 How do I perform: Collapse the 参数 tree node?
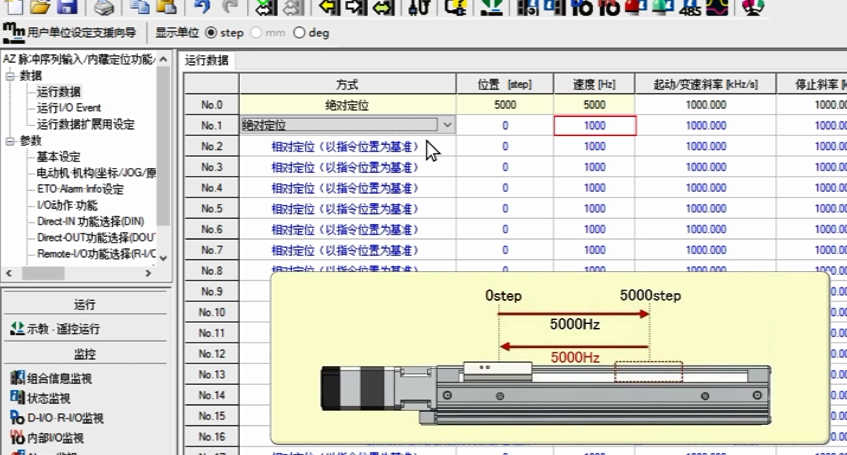pos(10,141)
